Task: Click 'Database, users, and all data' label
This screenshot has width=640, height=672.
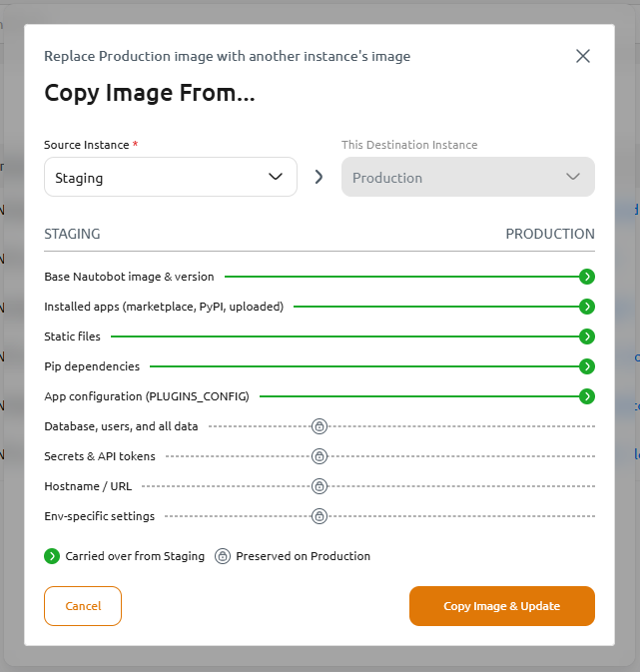Action: (122, 426)
